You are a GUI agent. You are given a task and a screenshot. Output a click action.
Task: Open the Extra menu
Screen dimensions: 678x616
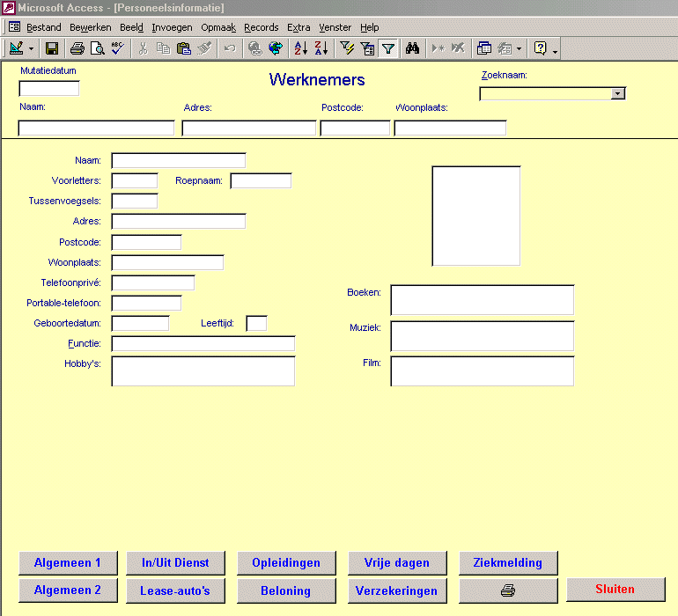(298, 27)
